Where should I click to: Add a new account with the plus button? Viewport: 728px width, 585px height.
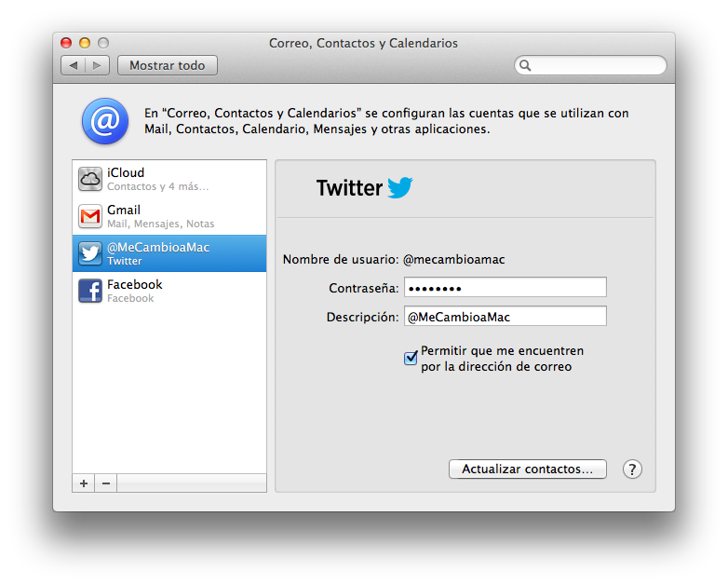(84, 483)
